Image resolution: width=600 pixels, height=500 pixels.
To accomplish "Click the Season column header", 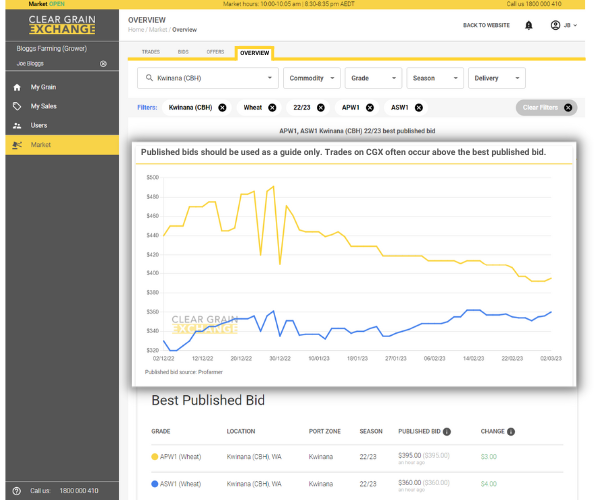I will (x=371, y=432).
